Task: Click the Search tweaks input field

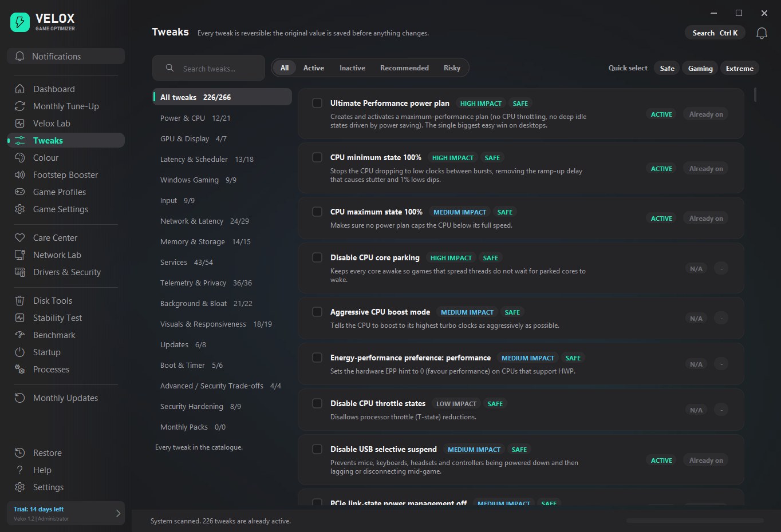Action: [x=208, y=68]
